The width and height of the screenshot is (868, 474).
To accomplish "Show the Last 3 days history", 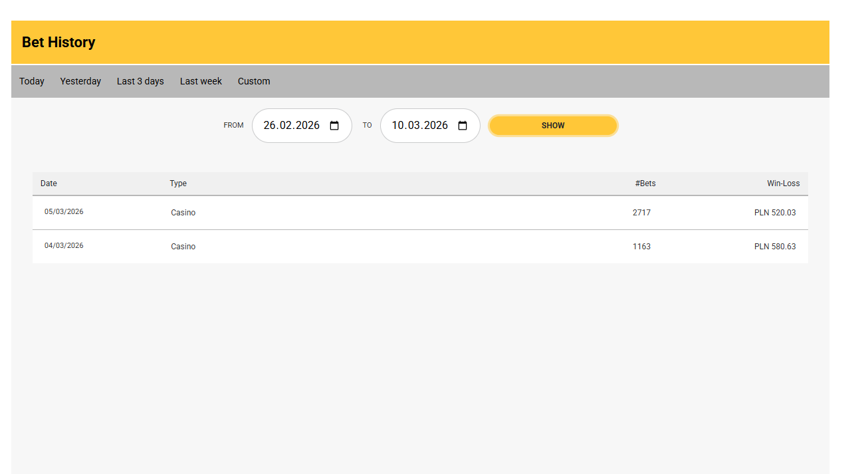I will coord(140,81).
